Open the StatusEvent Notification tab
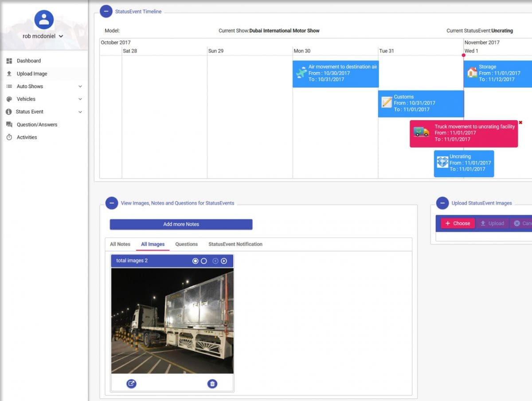The width and height of the screenshot is (532, 401). (x=235, y=244)
